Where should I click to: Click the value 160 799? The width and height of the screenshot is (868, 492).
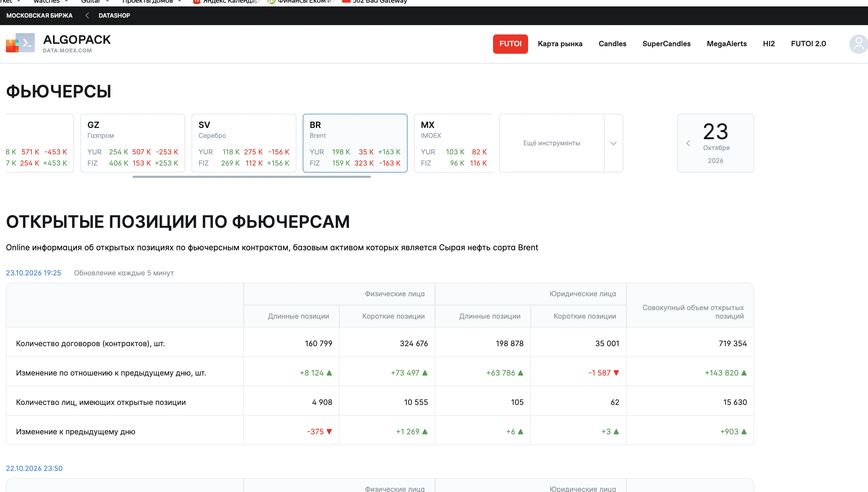click(318, 343)
